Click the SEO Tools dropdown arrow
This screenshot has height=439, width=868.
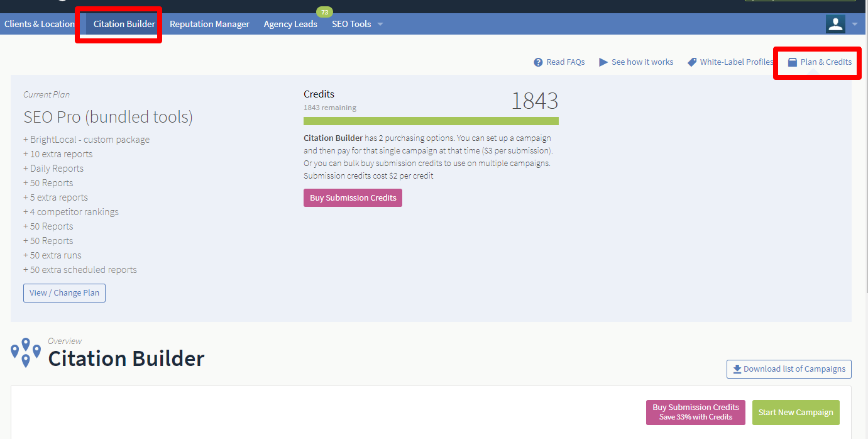point(380,25)
